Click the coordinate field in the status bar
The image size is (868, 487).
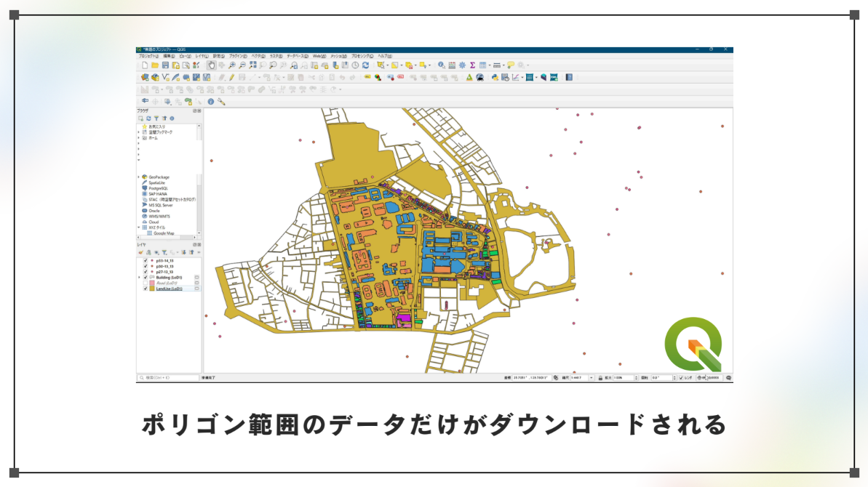click(x=532, y=377)
